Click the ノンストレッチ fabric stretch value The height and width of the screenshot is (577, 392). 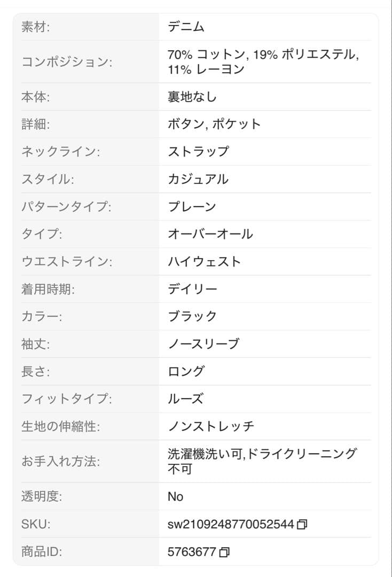[x=211, y=426]
